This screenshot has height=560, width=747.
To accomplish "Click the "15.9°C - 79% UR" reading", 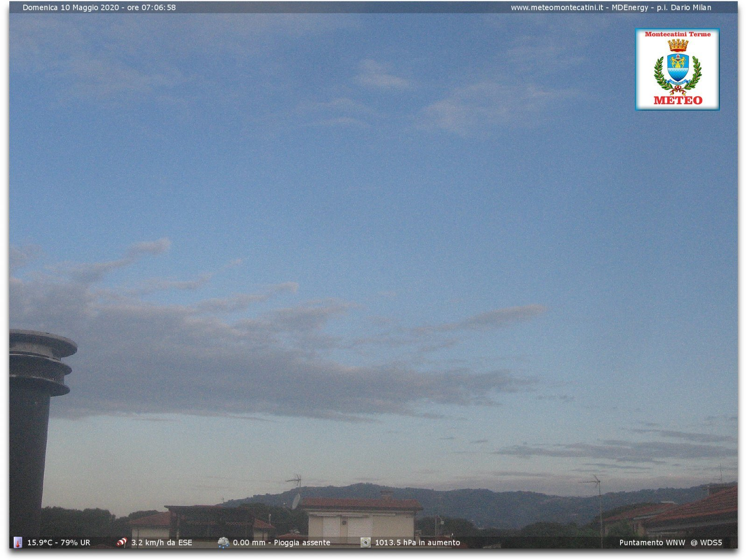I will [x=59, y=543].
